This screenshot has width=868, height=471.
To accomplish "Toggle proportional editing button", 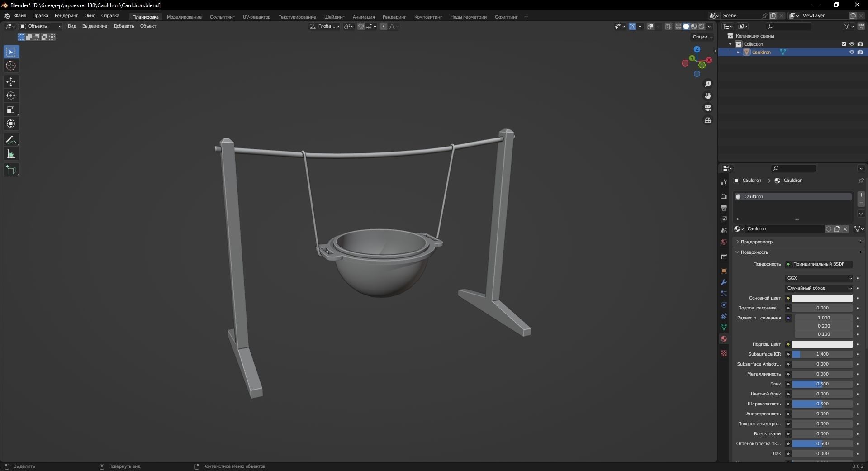I will point(384,26).
